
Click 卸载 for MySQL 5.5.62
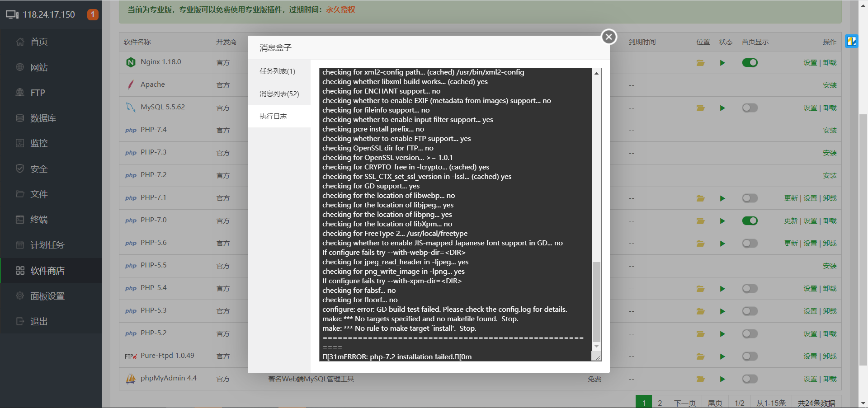[x=830, y=108]
